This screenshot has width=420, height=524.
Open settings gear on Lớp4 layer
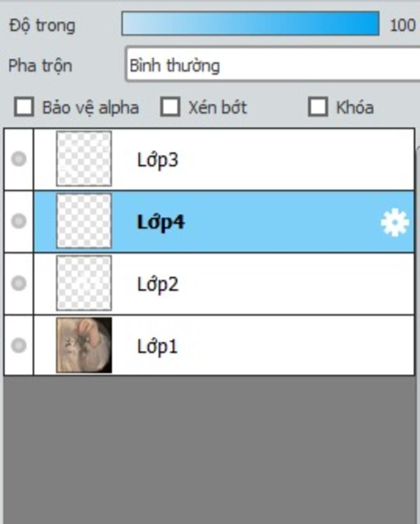click(x=395, y=223)
